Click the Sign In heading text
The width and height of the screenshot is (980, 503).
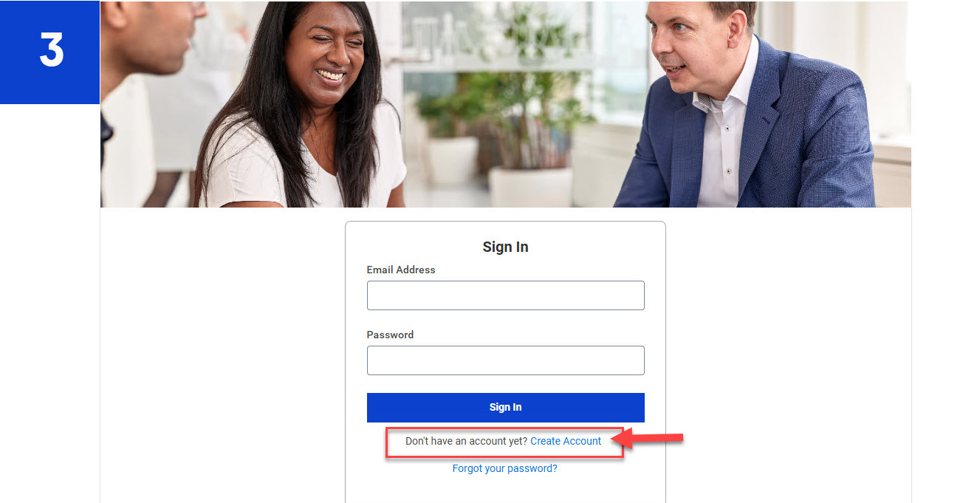tap(505, 247)
